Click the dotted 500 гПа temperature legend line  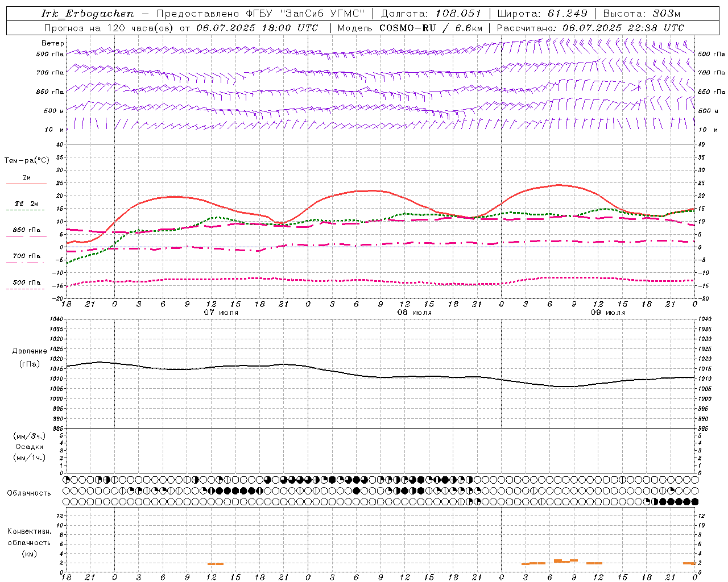[x=25, y=289]
